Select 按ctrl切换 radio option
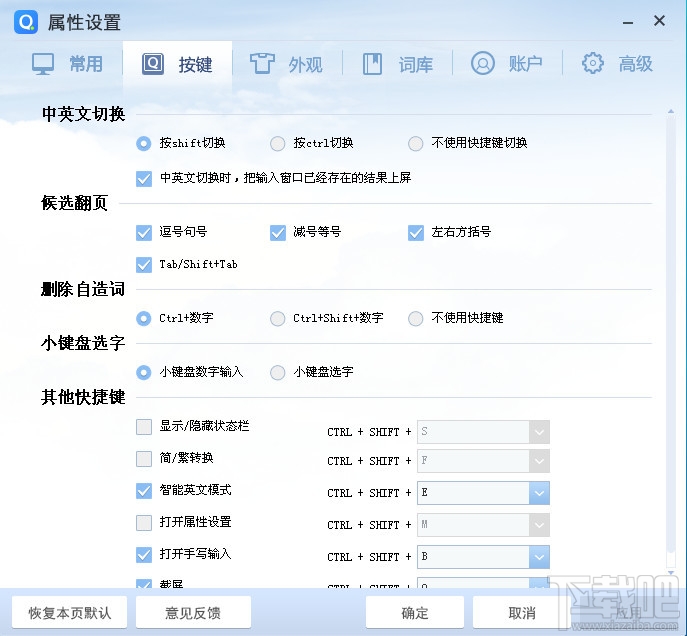Image resolution: width=687 pixels, height=636 pixels. point(277,143)
